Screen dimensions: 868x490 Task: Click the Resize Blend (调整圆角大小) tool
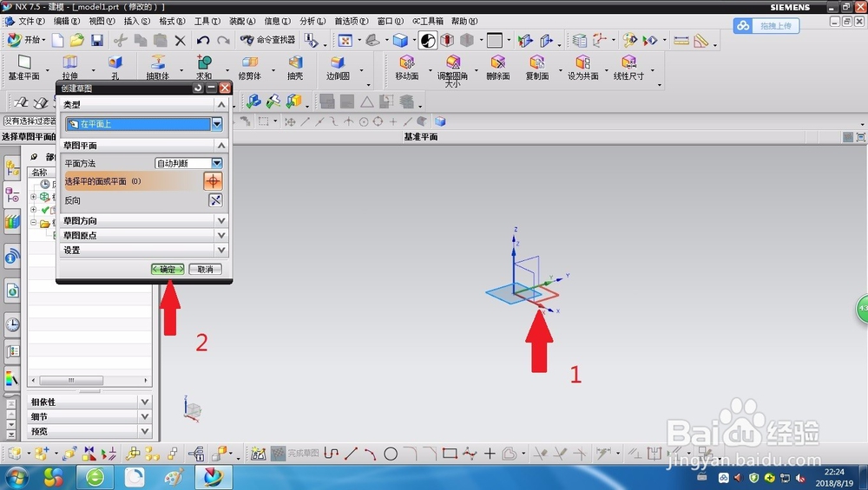click(452, 70)
